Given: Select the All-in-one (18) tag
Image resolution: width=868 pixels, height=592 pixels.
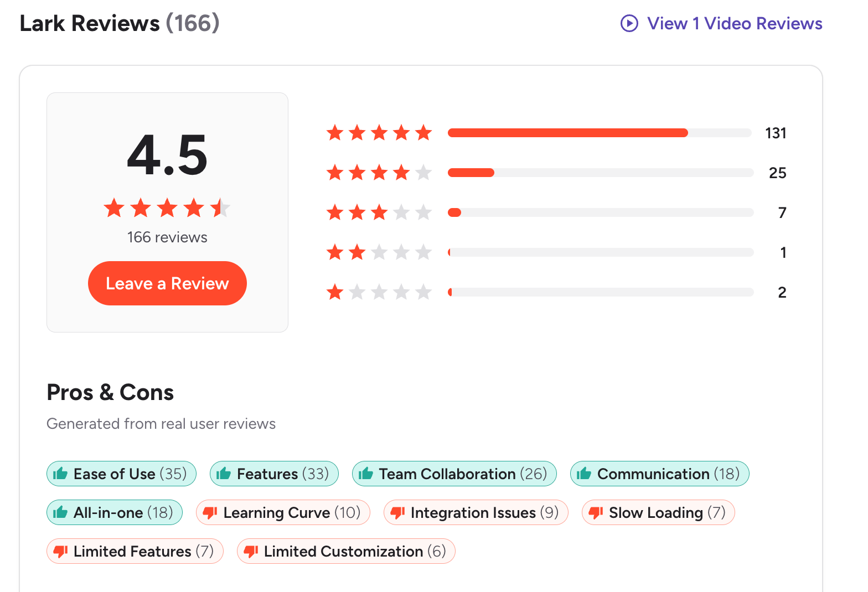Looking at the screenshot, I should (x=115, y=512).
